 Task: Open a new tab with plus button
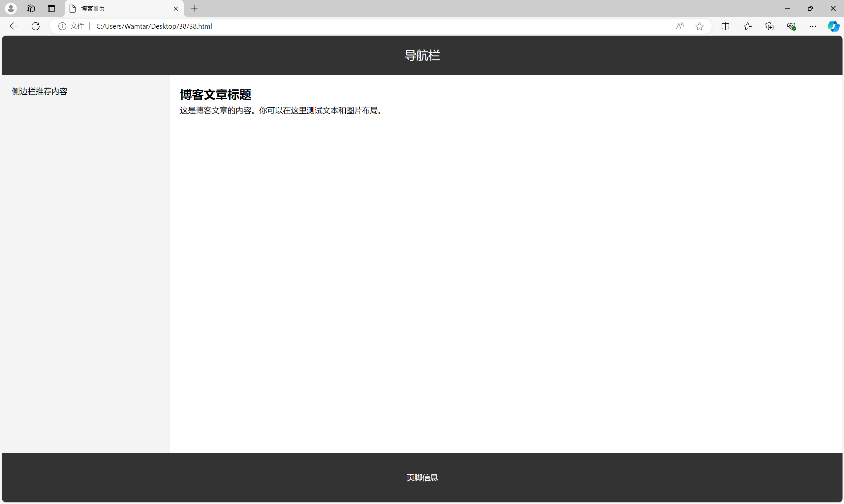click(194, 9)
